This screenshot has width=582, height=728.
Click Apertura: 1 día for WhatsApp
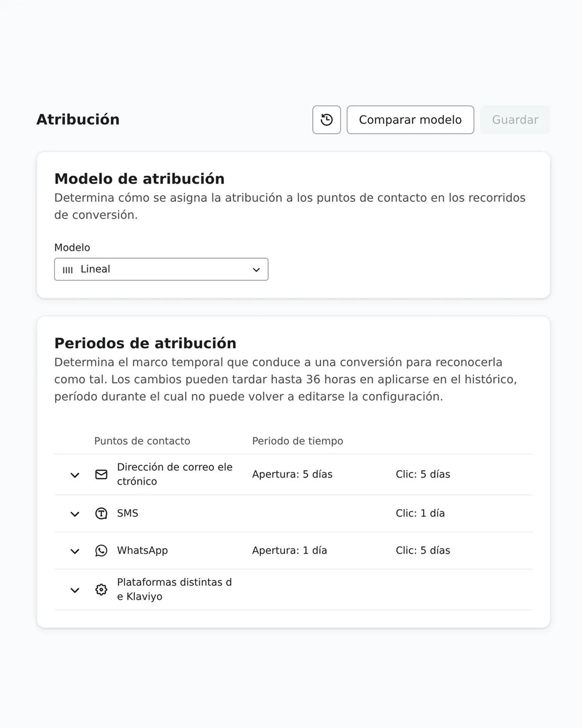(289, 551)
